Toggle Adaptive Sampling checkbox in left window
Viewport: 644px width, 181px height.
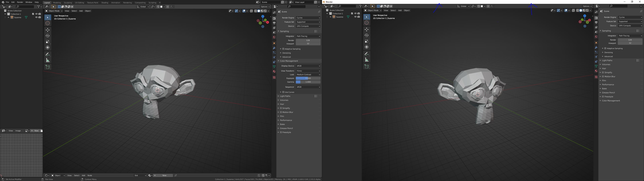click(x=283, y=49)
